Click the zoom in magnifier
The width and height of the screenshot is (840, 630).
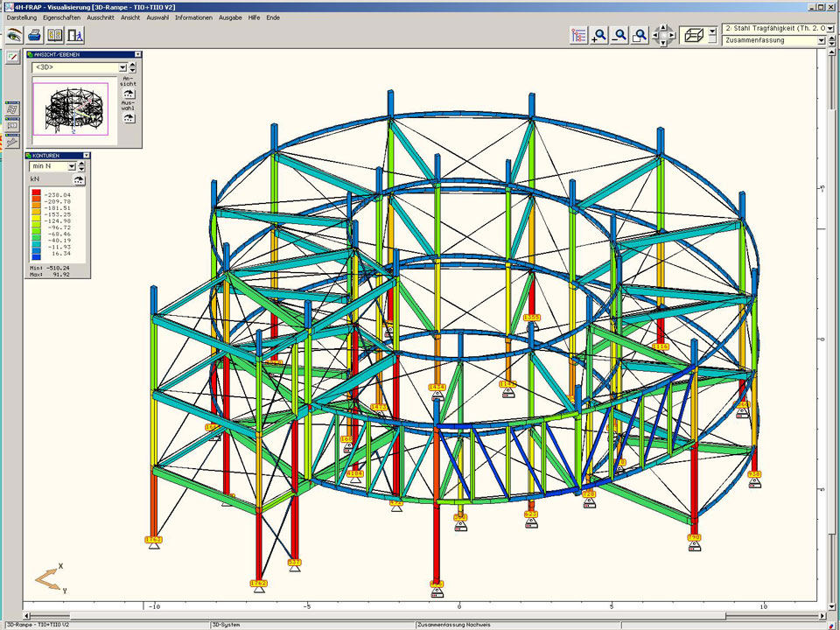(599, 36)
